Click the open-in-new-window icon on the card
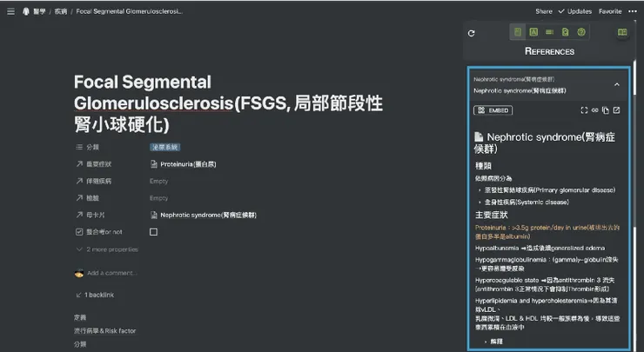This screenshot has height=352, width=644. (616, 110)
